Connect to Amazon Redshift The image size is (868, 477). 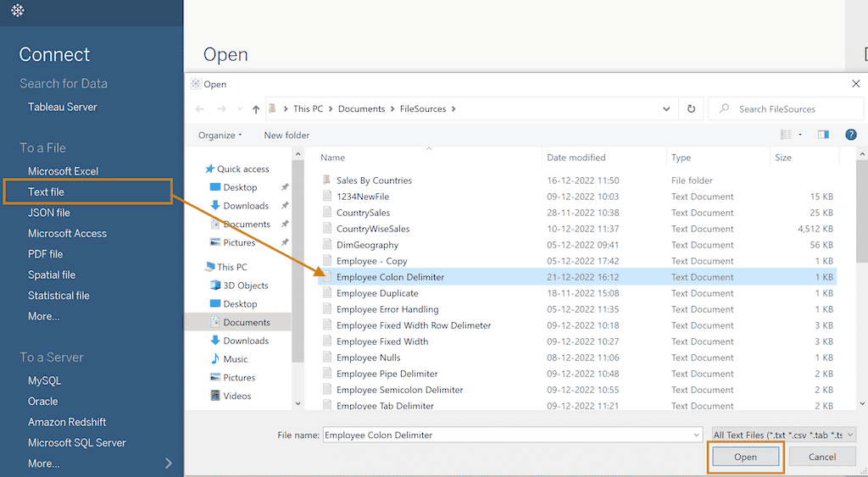coord(67,422)
